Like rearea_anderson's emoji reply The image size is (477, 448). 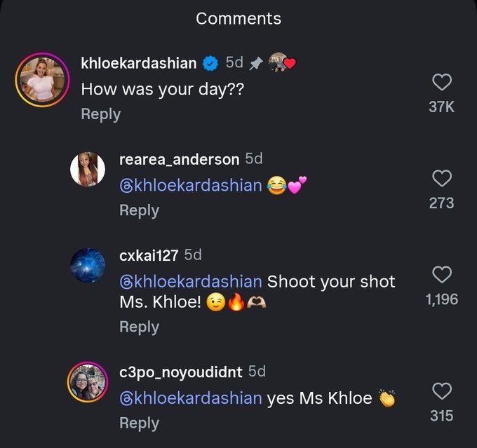pos(441,179)
